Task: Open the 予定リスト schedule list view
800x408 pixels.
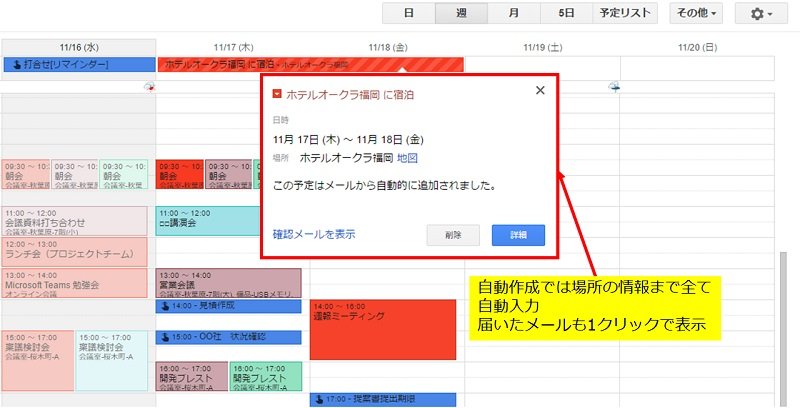Action: coord(625,13)
